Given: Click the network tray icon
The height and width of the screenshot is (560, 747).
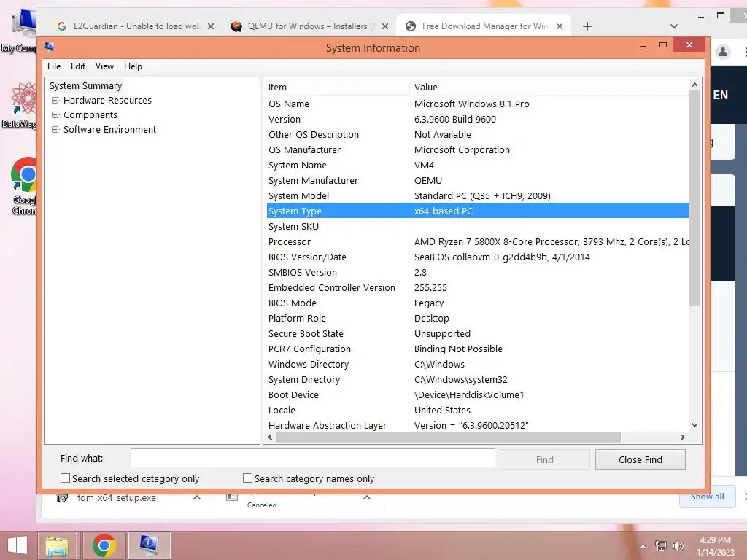Looking at the screenshot, I should tap(660, 545).
